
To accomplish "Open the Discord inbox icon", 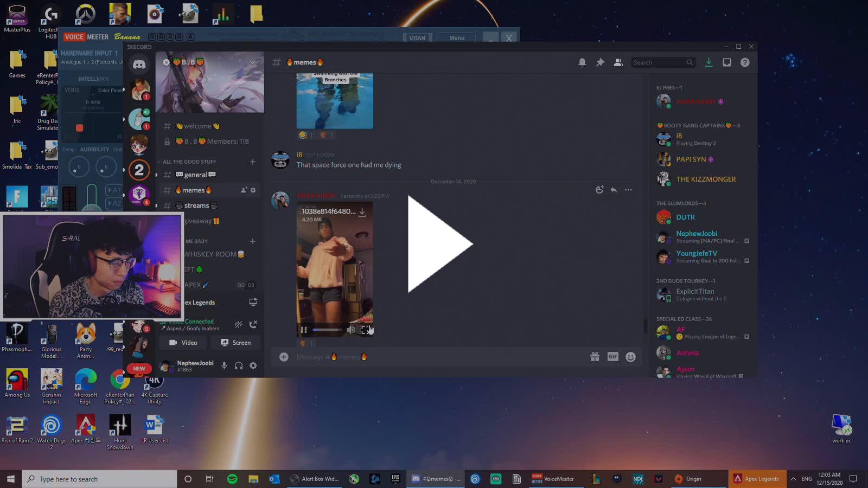I will coord(727,62).
